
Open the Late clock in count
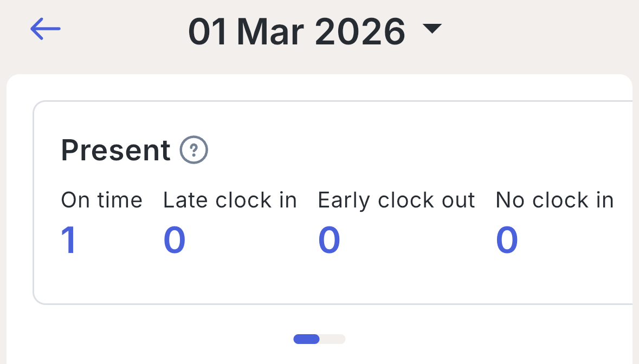point(175,240)
